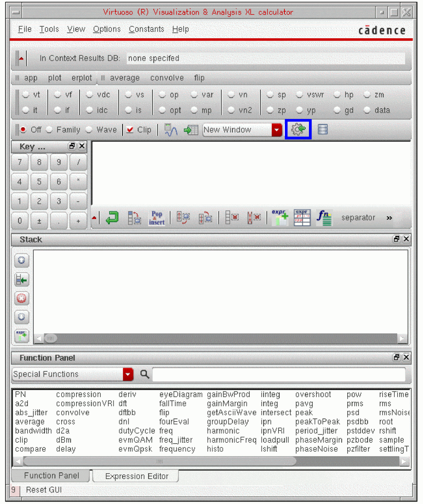Screen dimensions: 423x504
Task: Click the table output icon
Action: point(191,130)
